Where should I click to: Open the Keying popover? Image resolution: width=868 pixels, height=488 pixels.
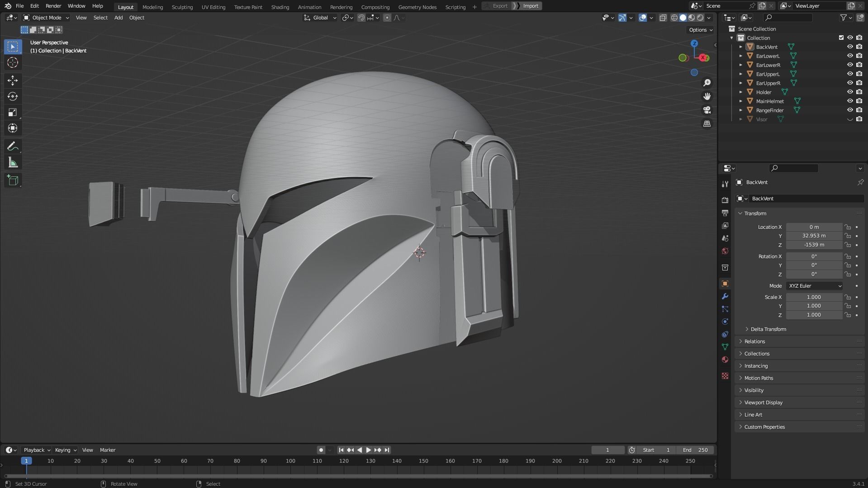[66, 450]
